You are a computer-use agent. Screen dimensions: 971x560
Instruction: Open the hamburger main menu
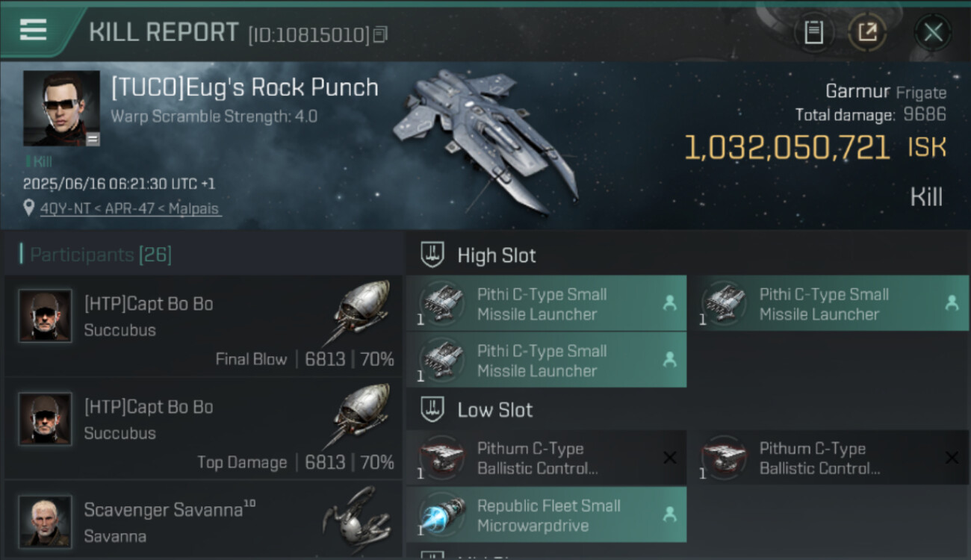(x=33, y=30)
